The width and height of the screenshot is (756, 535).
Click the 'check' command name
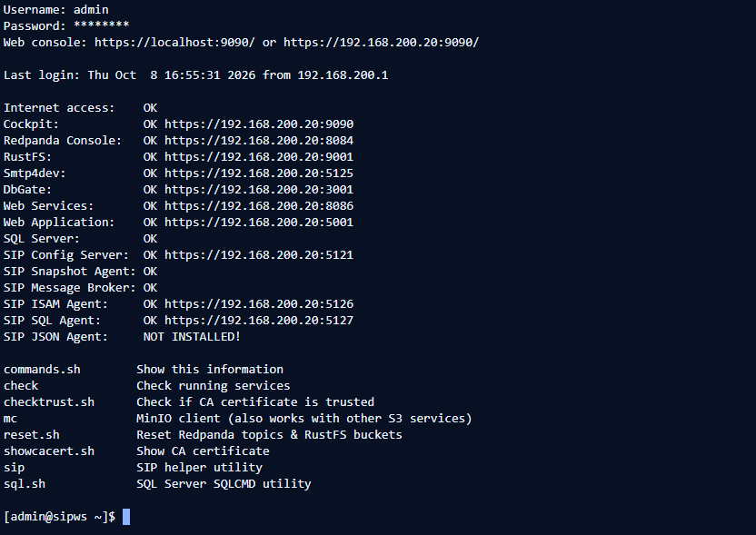[x=21, y=386]
